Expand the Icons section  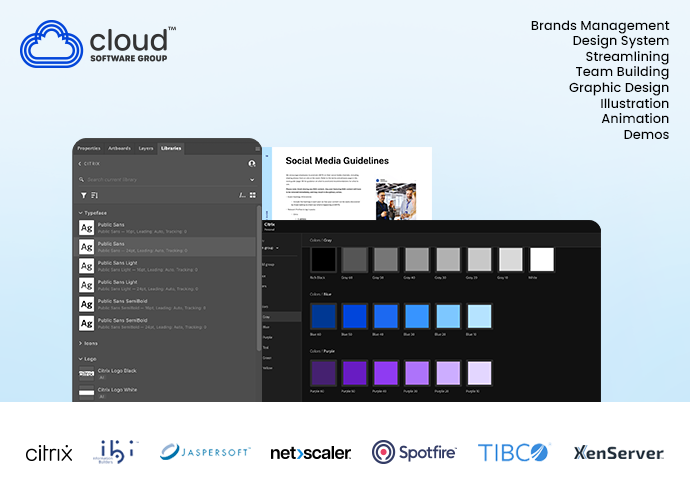point(80,343)
